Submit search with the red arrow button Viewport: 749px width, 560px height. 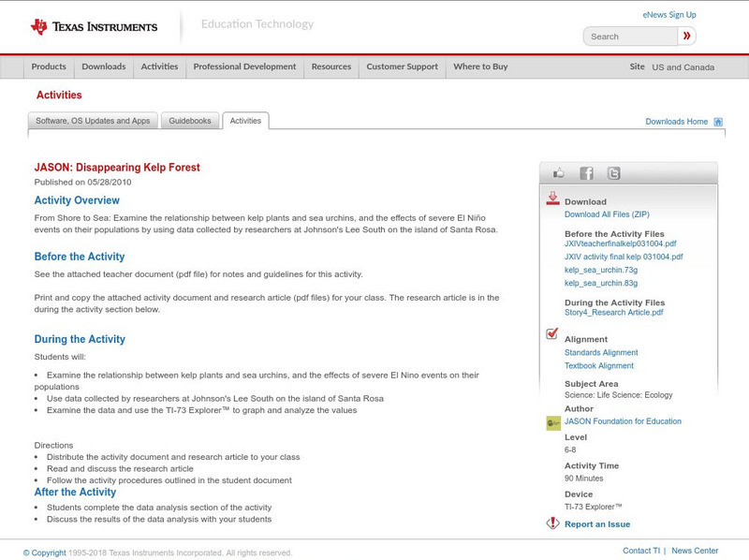click(686, 36)
